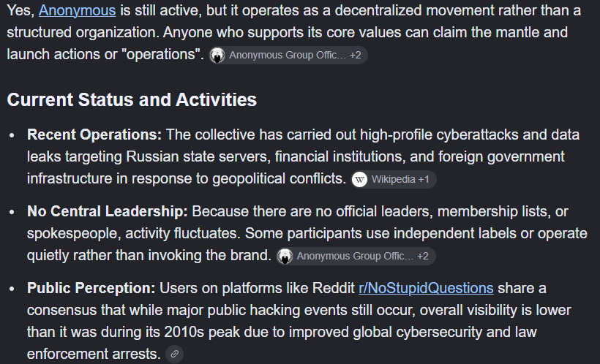Click the bullet beside Recent Operations
Screen dimensions: 600x364
(12, 135)
